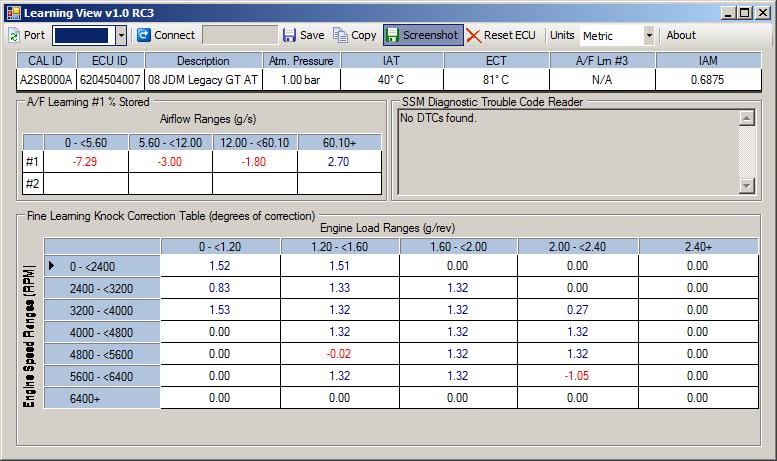777x461 pixels.
Task: Open the About menu item
Action: (681, 35)
